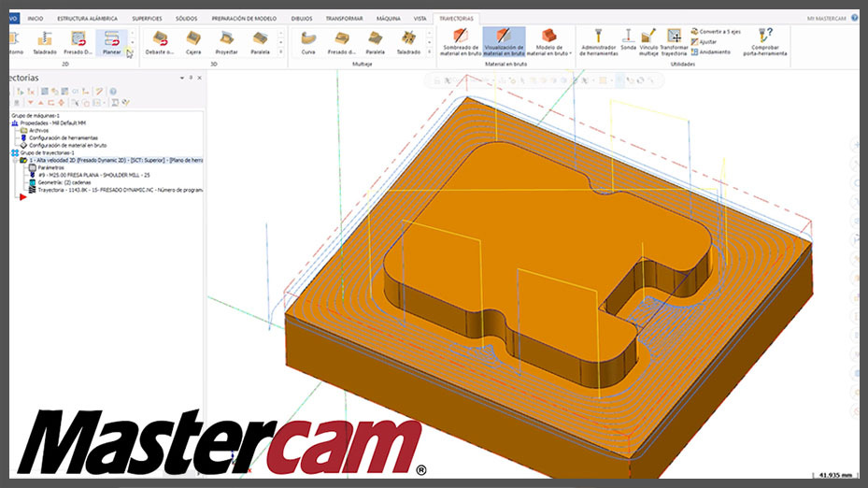Image resolution: width=868 pixels, height=488 pixels.
Task: Choose the Cajera 3D toolpath icon
Action: point(193,43)
